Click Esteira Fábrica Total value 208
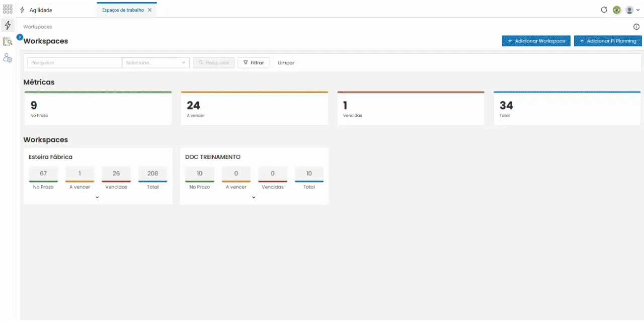This screenshot has width=644, height=322. click(x=153, y=174)
